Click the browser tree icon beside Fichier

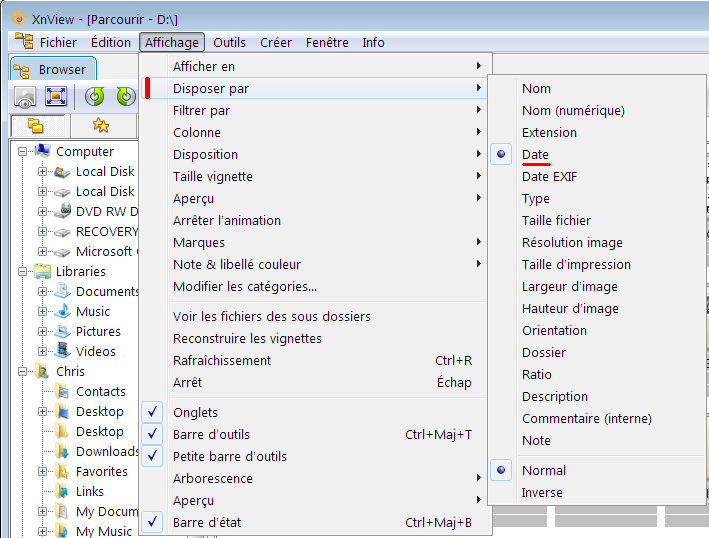pyautogui.click(x=24, y=41)
